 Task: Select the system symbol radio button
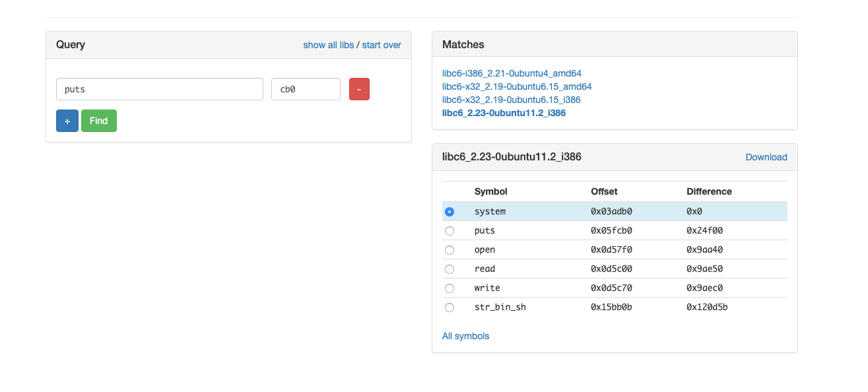click(x=450, y=212)
